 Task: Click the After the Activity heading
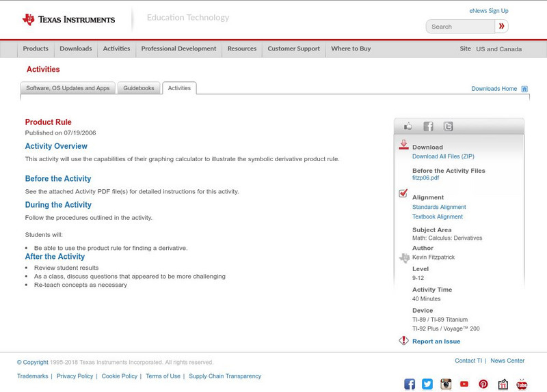[x=55, y=257]
